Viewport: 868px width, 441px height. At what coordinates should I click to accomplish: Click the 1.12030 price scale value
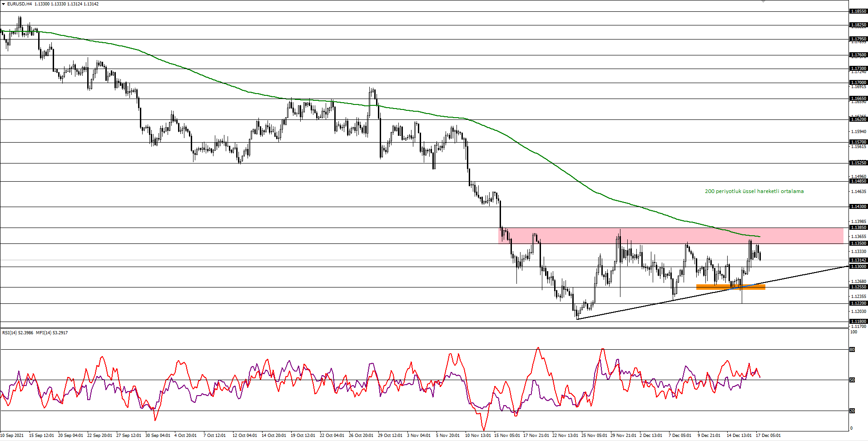tap(858, 312)
